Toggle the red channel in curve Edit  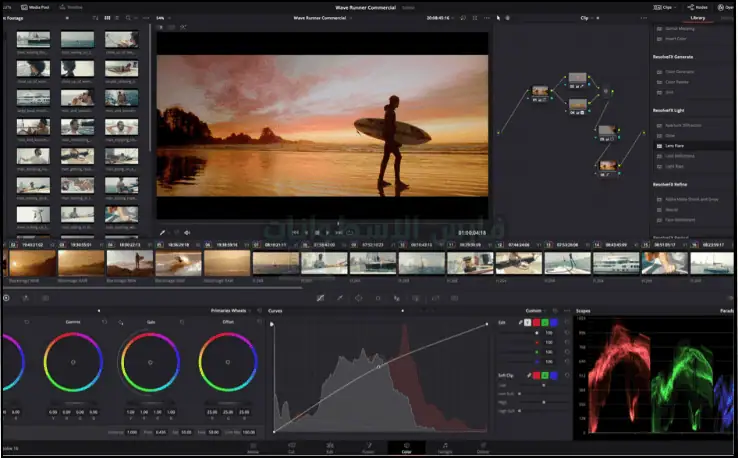pos(535,322)
